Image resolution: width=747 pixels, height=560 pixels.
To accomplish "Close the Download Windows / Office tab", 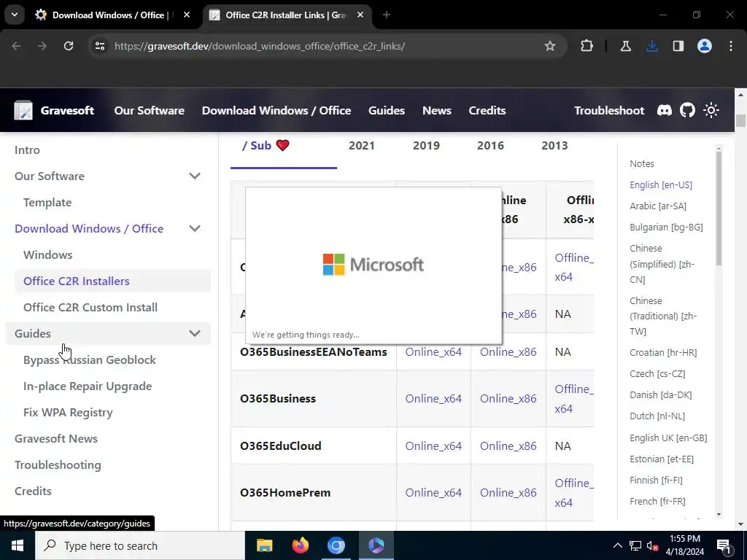I will click(187, 15).
